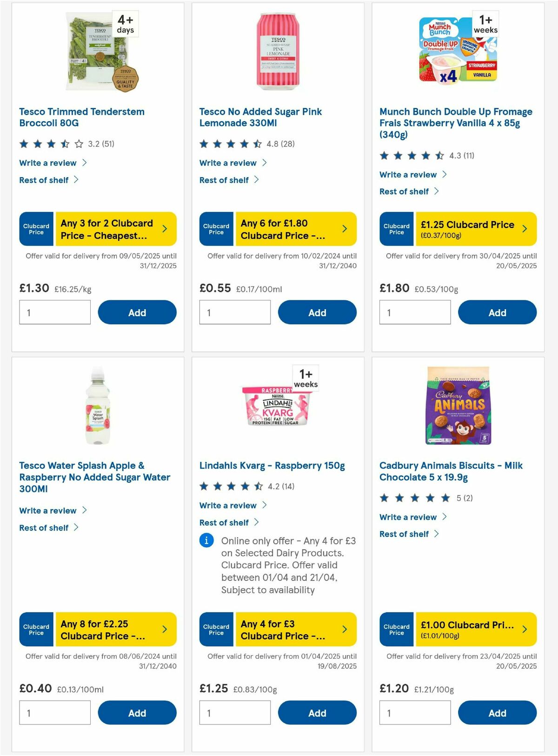Open the Lindahls Kvarg Raspberry product page
This screenshot has height=756, width=558.
coord(272,465)
